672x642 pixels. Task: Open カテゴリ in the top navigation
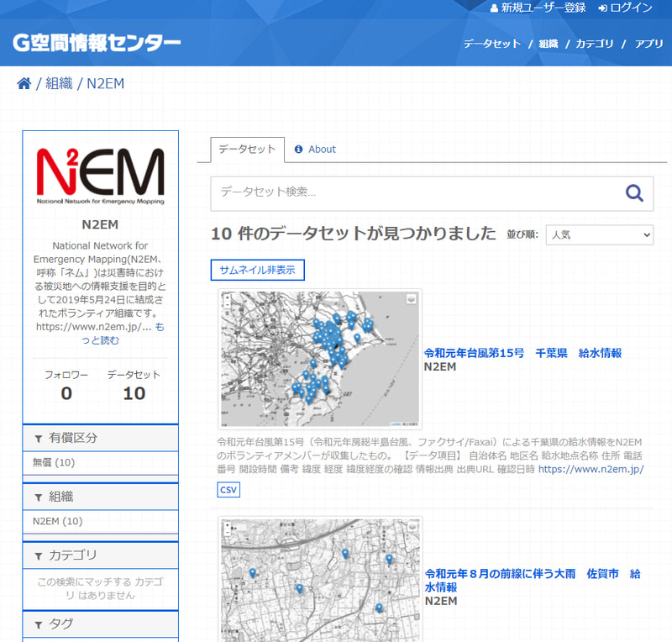pyautogui.click(x=595, y=44)
